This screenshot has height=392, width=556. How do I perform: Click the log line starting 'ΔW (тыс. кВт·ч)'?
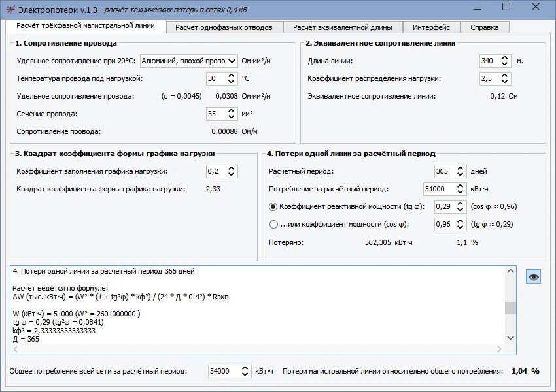coord(120,297)
